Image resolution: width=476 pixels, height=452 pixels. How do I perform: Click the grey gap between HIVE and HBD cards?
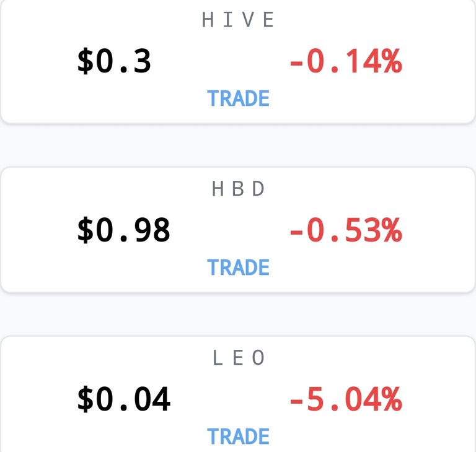tap(238, 146)
